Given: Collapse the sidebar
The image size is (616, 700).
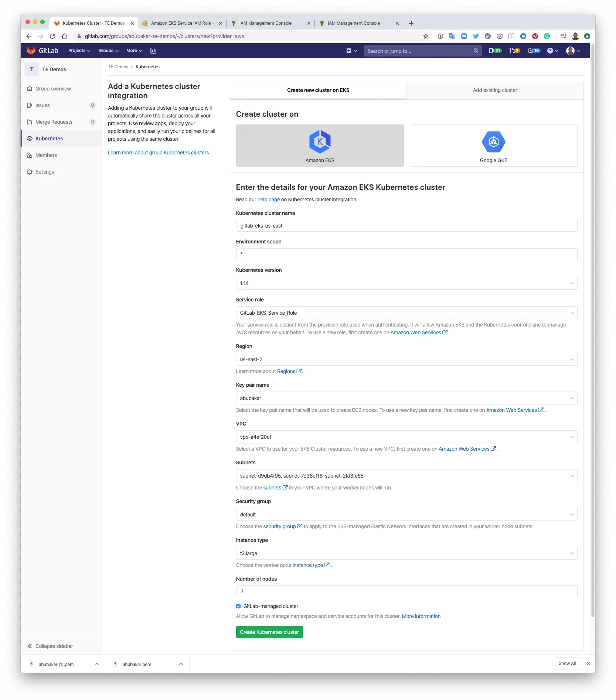Looking at the screenshot, I should (50, 646).
